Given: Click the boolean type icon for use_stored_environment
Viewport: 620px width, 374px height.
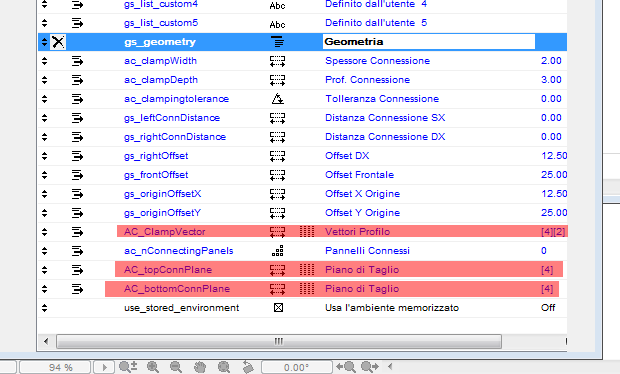Looking at the screenshot, I should [x=278, y=308].
